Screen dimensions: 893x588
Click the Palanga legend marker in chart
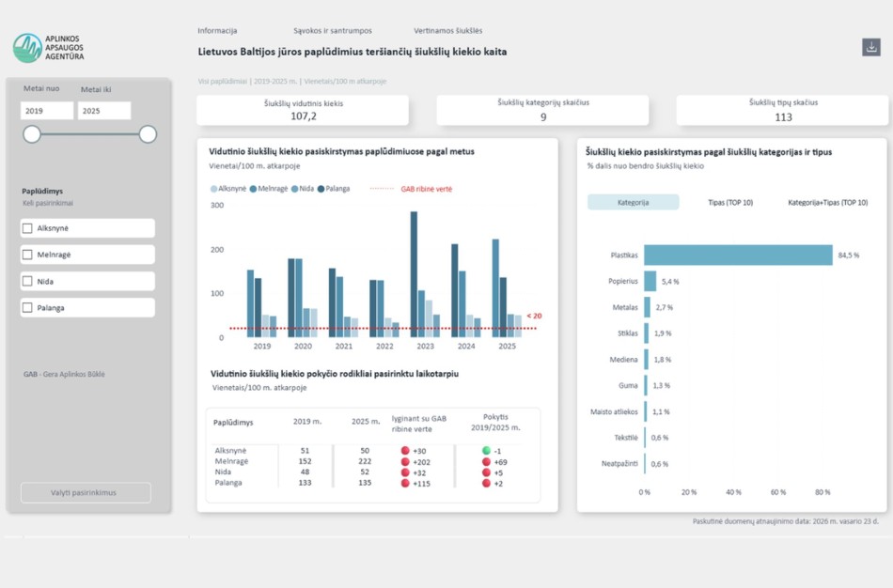(321, 189)
